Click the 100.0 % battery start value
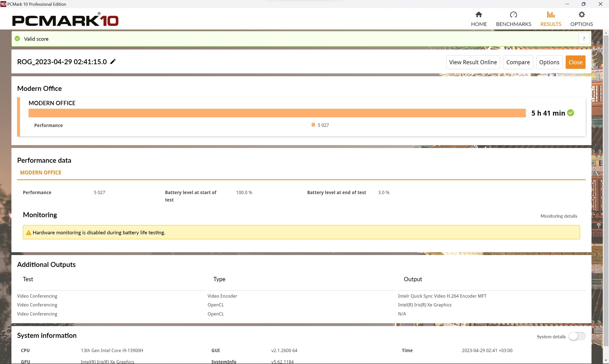The width and height of the screenshot is (609, 364). pyautogui.click(x=244, y=192)
